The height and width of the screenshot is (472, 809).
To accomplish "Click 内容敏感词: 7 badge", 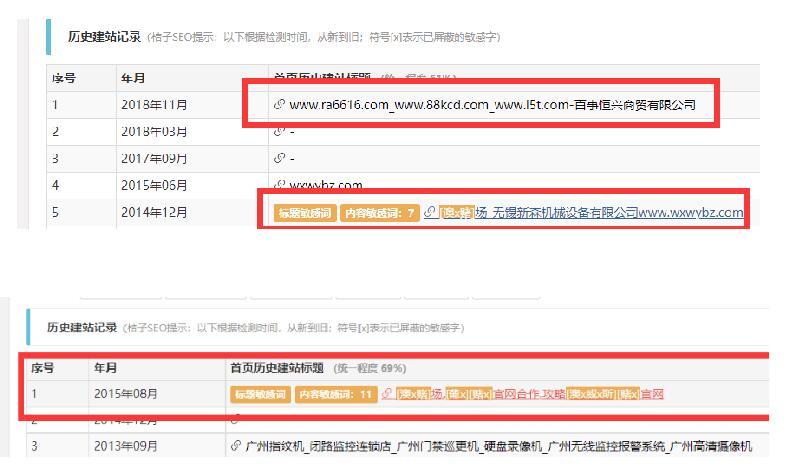I will [x=380, y=213].
